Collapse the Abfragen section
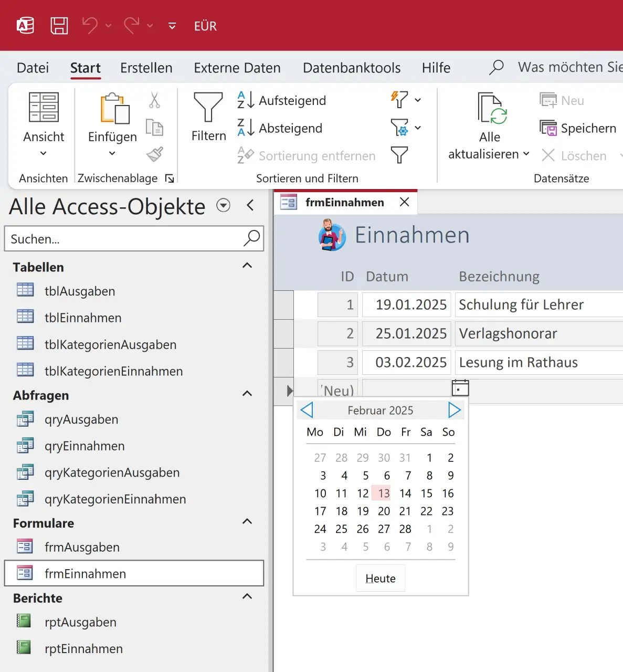 247,394
